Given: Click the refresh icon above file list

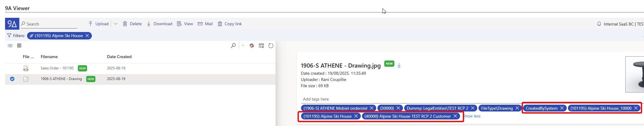Looking at the screenshot, I should 271,46.
